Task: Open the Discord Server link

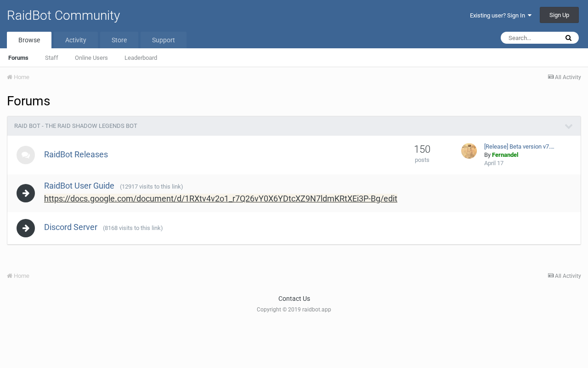Action: [x=71, y=227]
